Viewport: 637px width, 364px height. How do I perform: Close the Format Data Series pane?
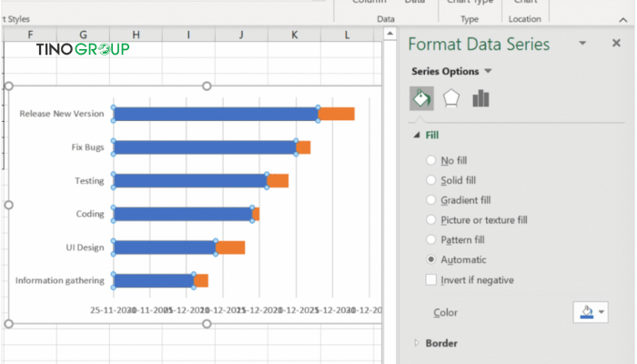click(x=616, y=43)
